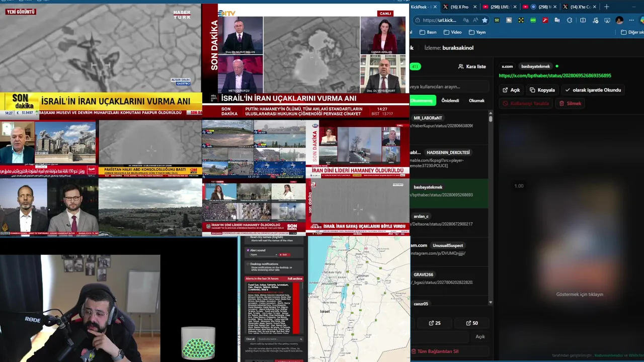644x362 pixels.
Task: Click the Silmek delete button
Action: point(570,104)
